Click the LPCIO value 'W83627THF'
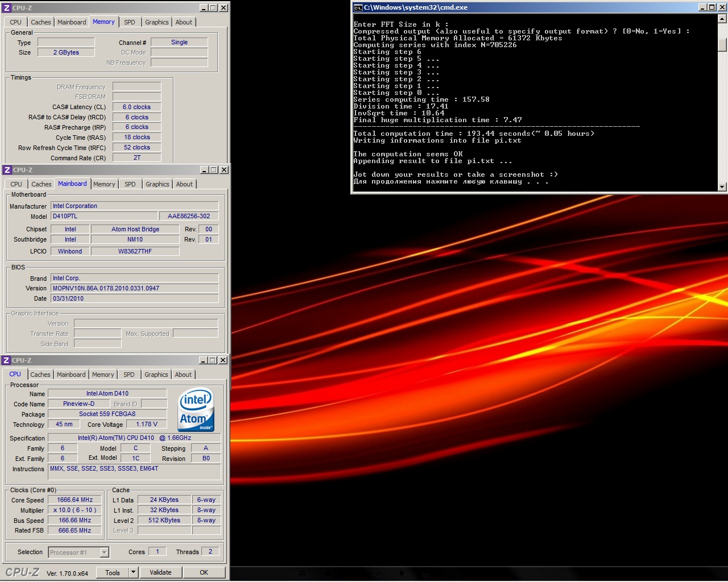728x582 pixels. pyautogui.click(x=135, y=251)
